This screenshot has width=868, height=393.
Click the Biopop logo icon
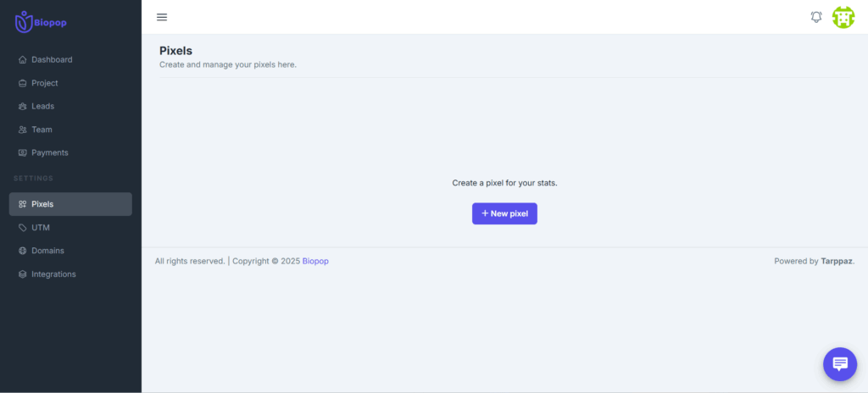pyautogui.click(x=24, y=21)
